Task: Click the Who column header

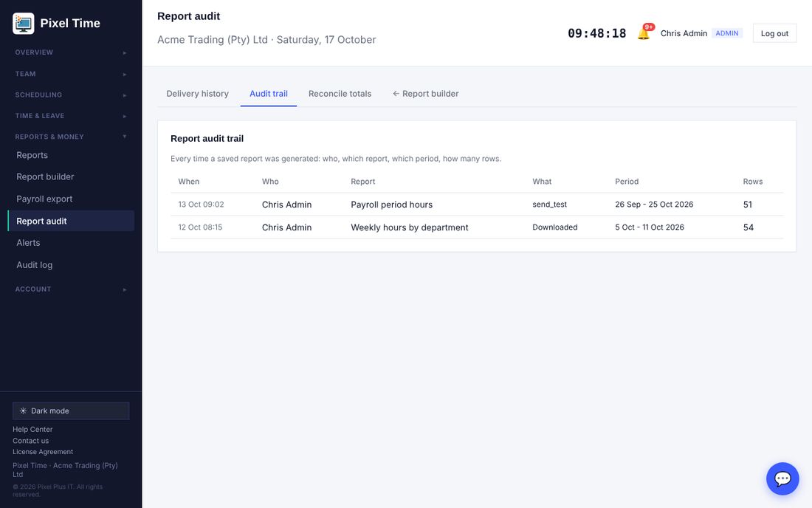Action: coord(269,182)
